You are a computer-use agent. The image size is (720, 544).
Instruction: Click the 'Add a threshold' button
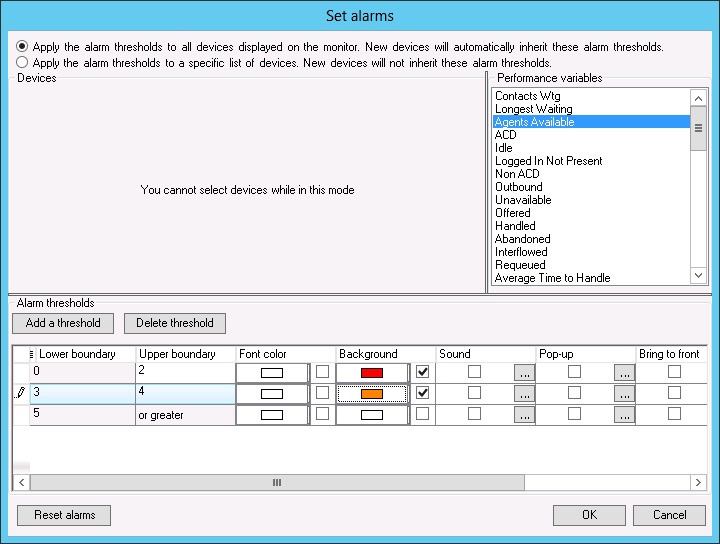pos(63,323)
